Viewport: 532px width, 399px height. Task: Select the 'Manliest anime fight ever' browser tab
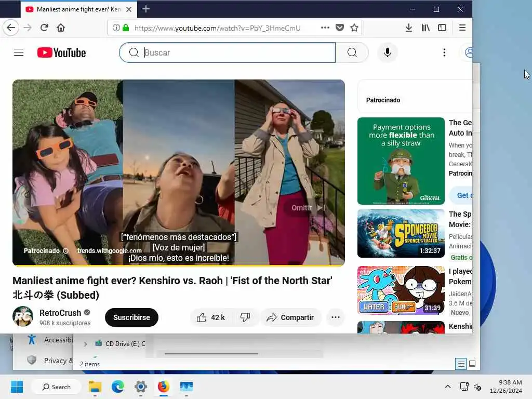(x=79, y=9)
